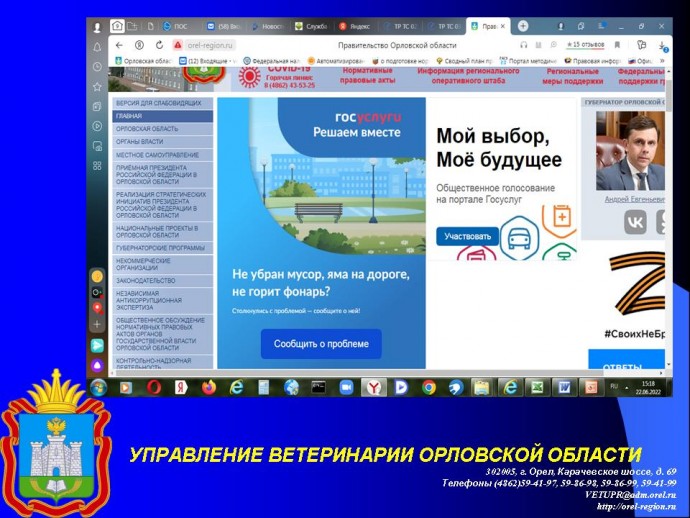Show hidden bookmarks with double chevron

(x=662, y=61)
